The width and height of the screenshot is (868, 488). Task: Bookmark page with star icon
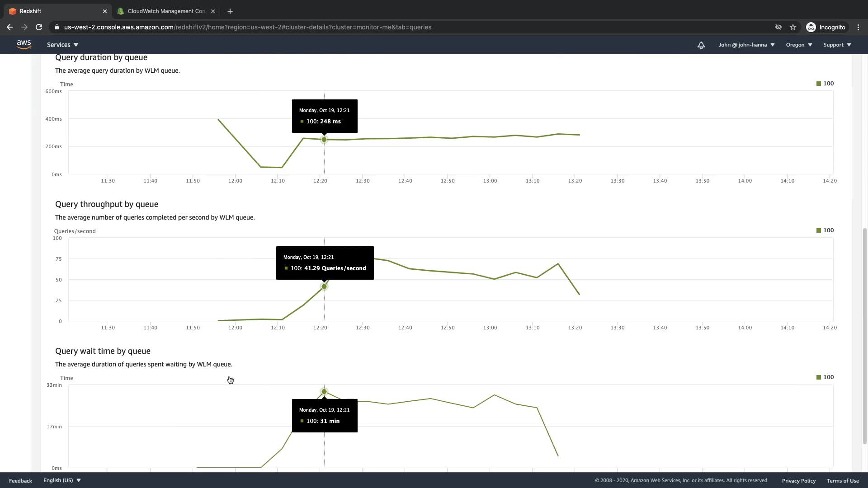793,27
